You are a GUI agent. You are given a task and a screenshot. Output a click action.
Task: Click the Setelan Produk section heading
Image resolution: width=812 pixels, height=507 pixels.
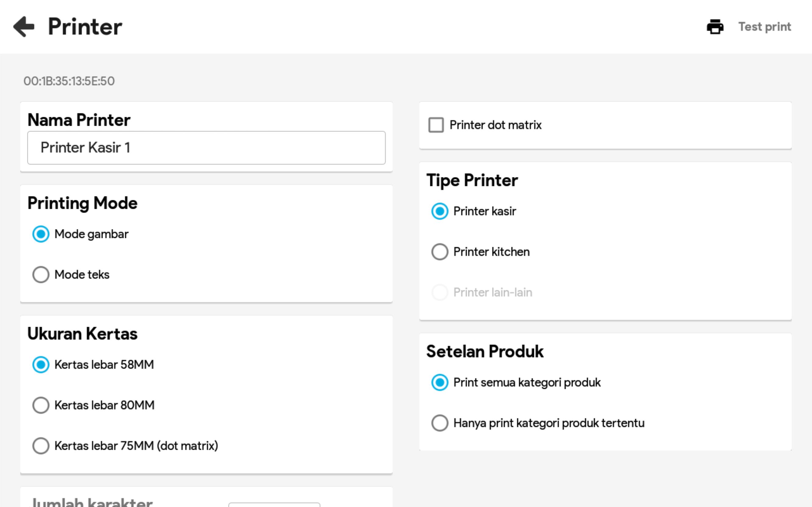click(x=485, y=351)
